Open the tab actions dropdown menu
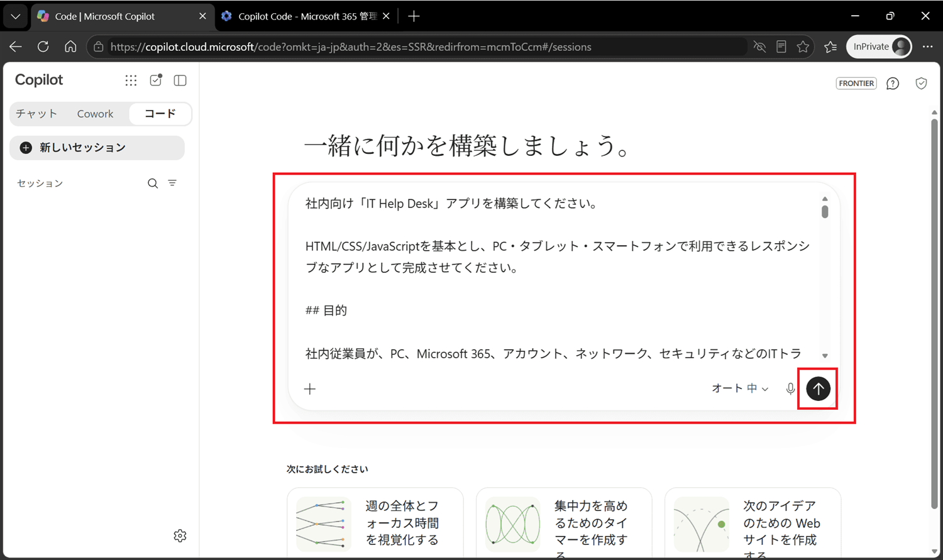The height and width of the screenshot is (560, 943). click(16, 16)
